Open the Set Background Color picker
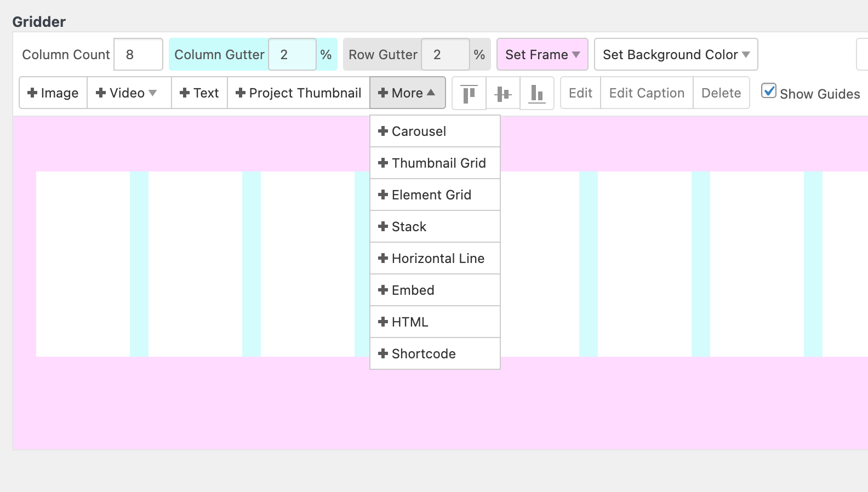Viewport: 868px width, 492px height. coord(676,55)
